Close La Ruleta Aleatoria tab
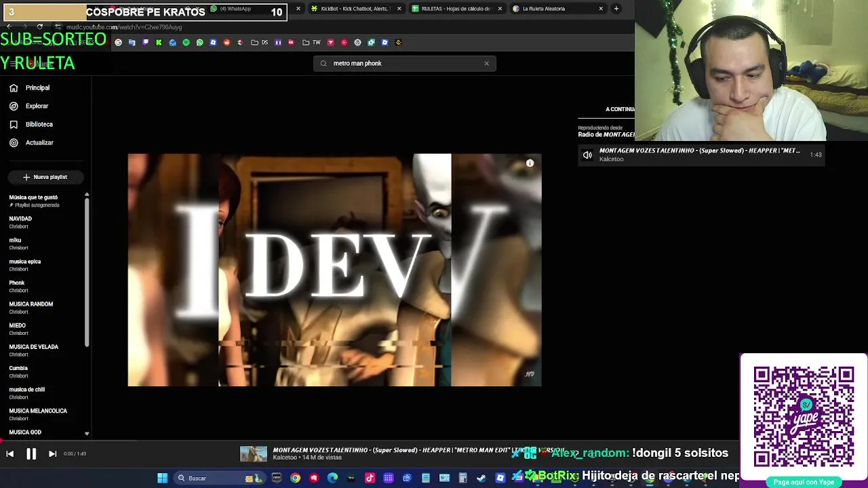 (601, 9)
